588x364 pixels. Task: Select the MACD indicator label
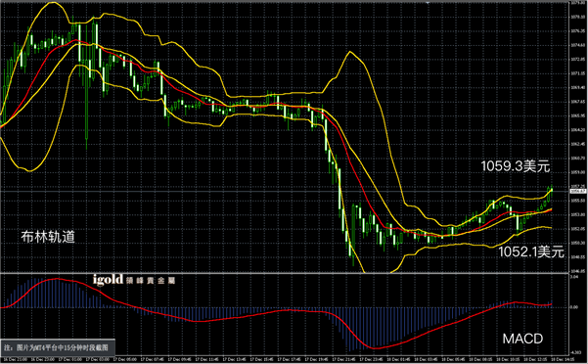[x=522, y=339]
